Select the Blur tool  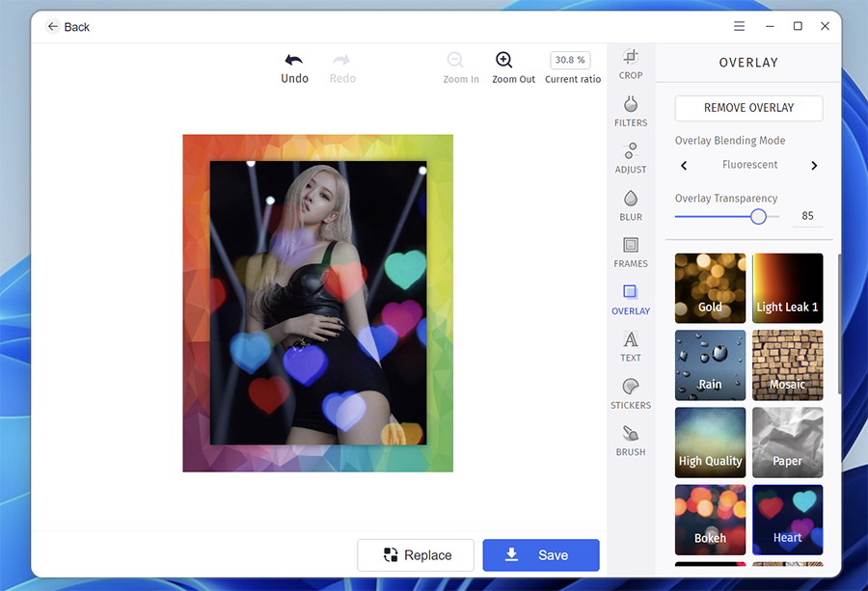(631, 206)
